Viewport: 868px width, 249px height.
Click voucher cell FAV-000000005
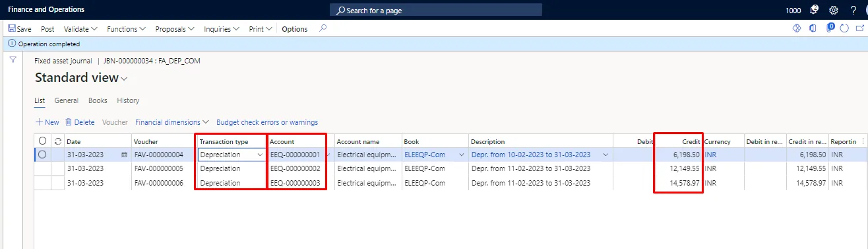[x=158, y=168]
